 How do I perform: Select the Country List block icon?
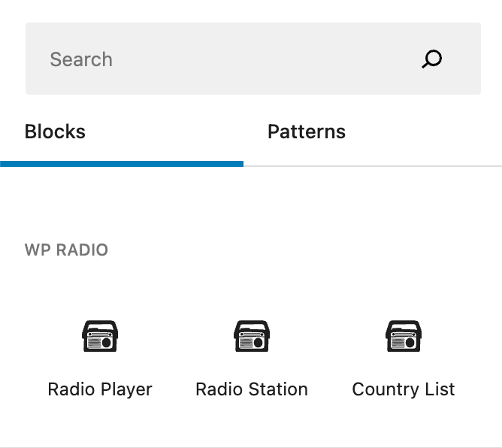404,336
